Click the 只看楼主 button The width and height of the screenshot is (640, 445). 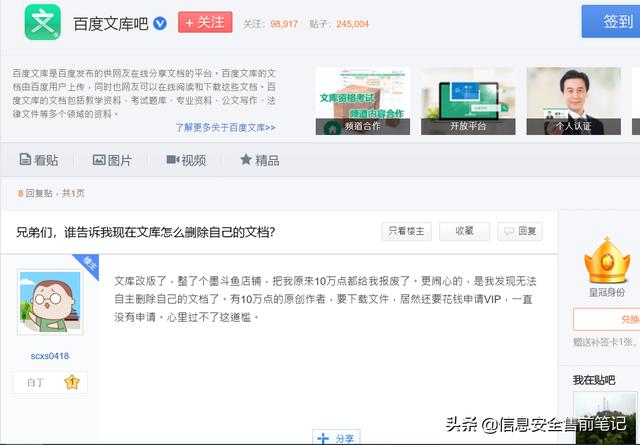coord(407,231)
